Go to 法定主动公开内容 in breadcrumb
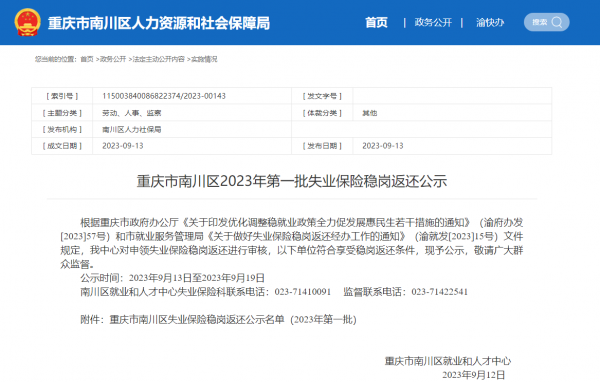 tap(158, 59)
